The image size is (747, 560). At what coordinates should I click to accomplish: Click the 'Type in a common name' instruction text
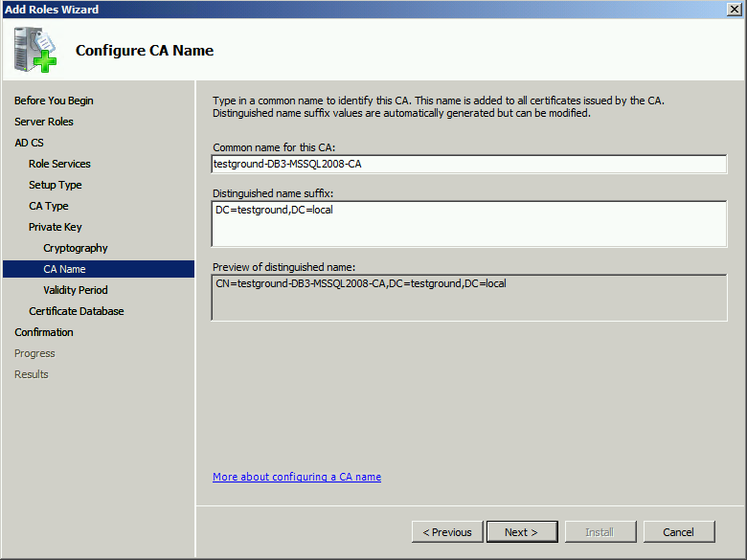pyautogui.click(x=439, y=106)
